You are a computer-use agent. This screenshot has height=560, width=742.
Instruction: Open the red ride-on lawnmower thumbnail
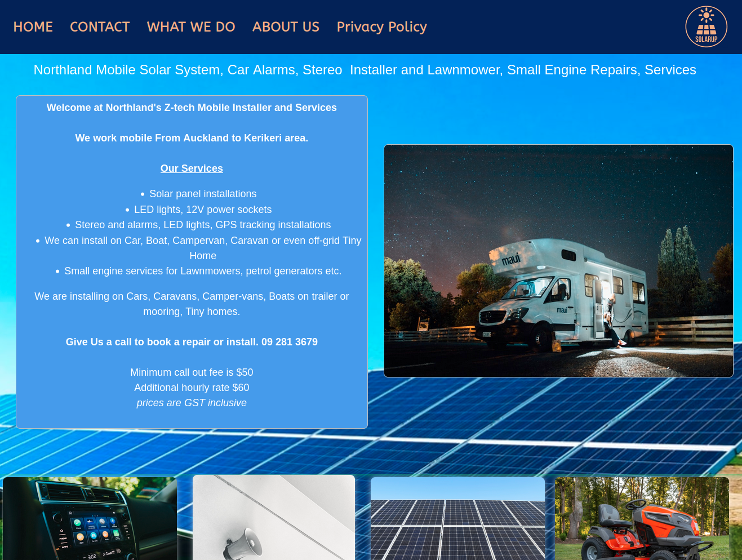[x=642, y=518]
